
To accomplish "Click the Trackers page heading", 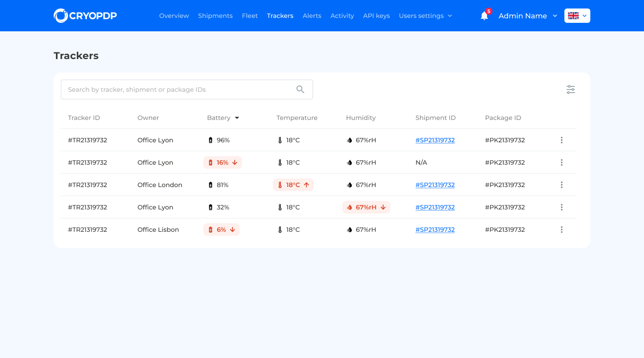I will [x=76, y=55].
